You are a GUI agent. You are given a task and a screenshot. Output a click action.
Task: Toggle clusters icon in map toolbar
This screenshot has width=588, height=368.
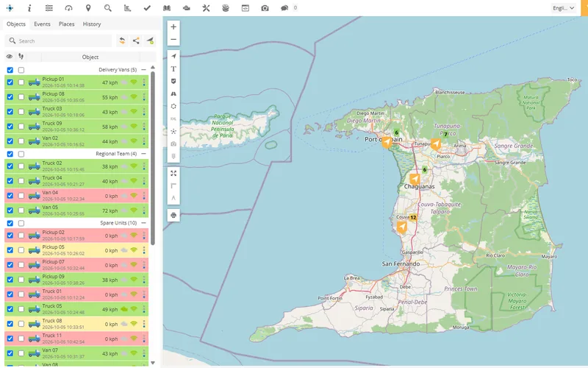pyautogui.click(x=173, y=132)
